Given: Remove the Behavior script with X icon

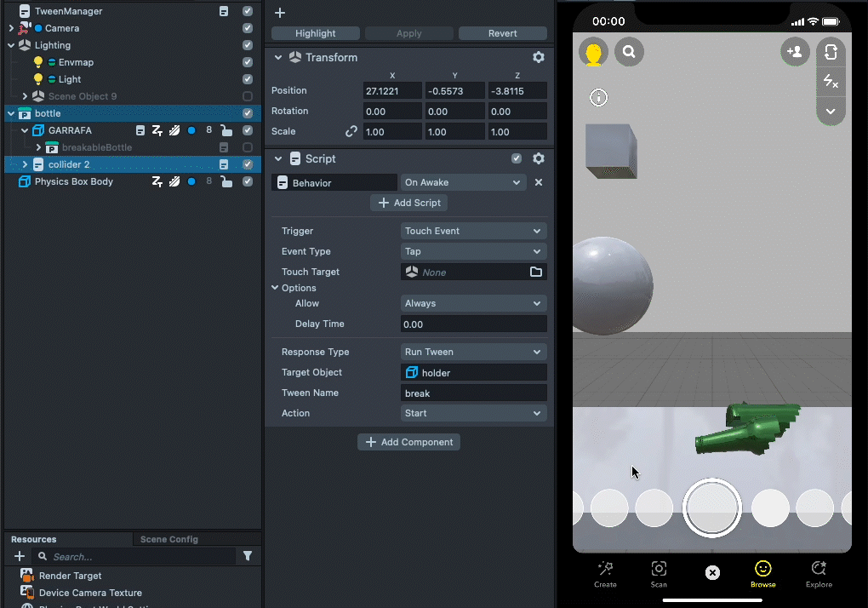Looking at the screenshot, I should point(538,182).
